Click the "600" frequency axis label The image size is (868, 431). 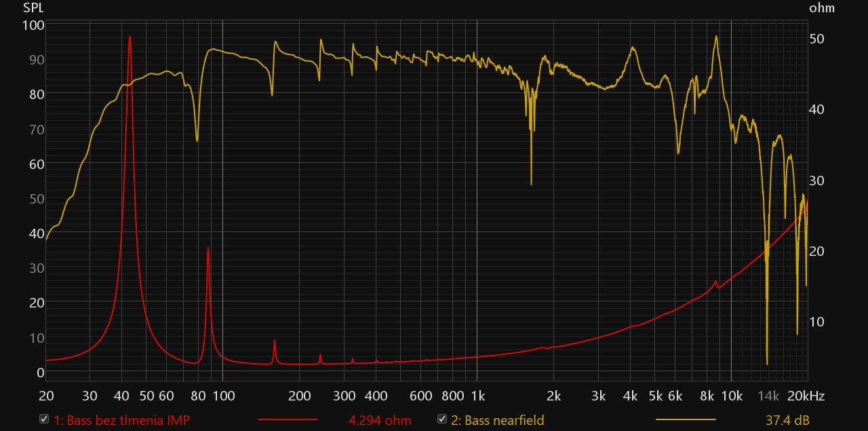[421, 396]
